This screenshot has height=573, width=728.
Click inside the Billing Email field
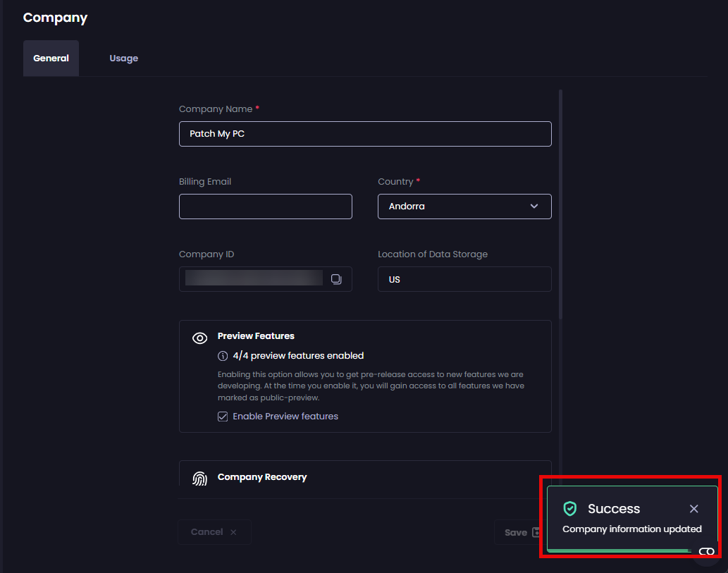(x=266, y=207)
